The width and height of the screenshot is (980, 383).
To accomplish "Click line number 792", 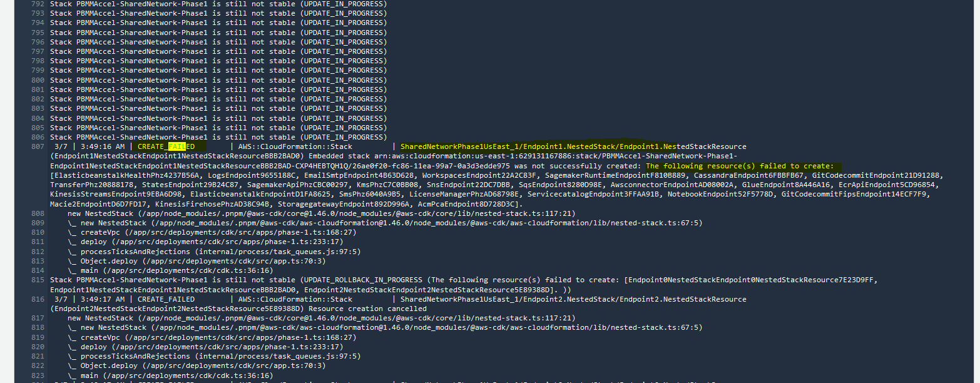I will 38,4.
